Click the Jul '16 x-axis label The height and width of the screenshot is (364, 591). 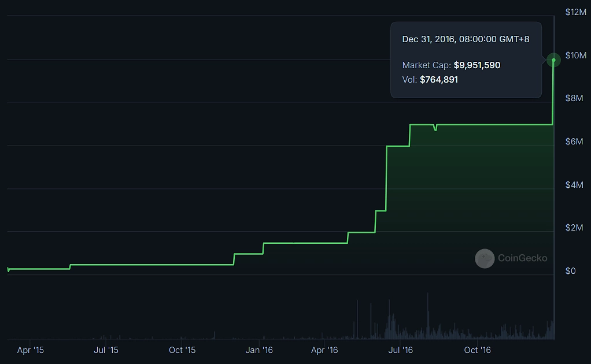pos(400,350)
